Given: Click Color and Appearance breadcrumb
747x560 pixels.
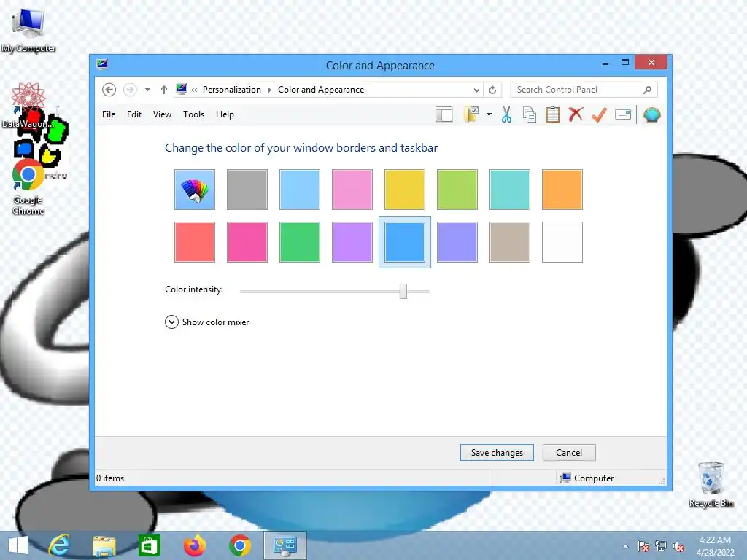Looking at the screenshot, I should [321, 90].
